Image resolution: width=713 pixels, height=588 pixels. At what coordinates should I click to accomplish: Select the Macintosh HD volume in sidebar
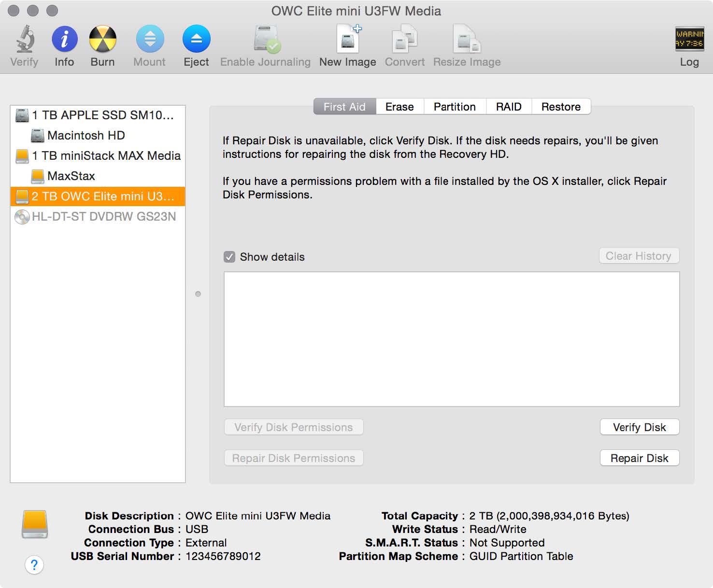pyautogui.click(x=83, y=136)
